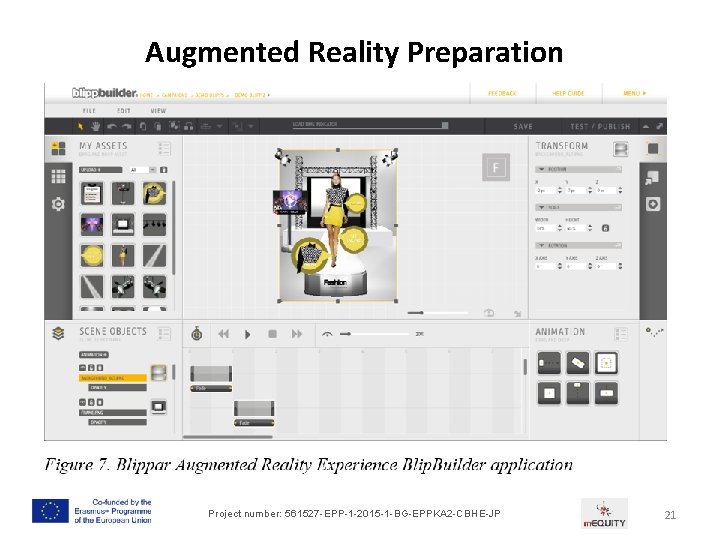The image size is (720, 540).
Task: Choose the highlighted dotted-square animation preset
Action: 606,363
